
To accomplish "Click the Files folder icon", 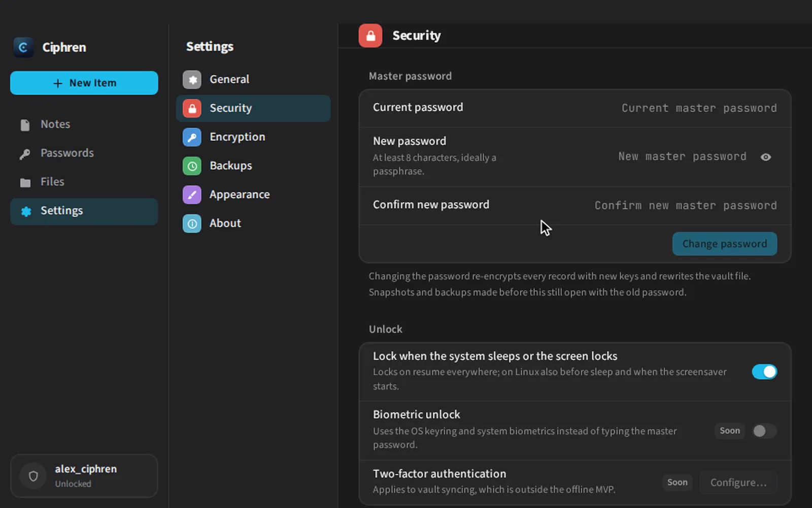I will click(x=25, y=182).
